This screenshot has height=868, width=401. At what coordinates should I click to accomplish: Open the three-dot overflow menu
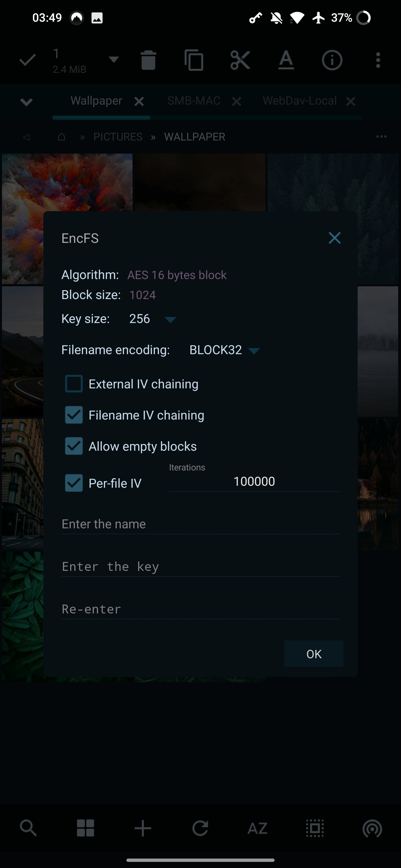coord(378,60)
